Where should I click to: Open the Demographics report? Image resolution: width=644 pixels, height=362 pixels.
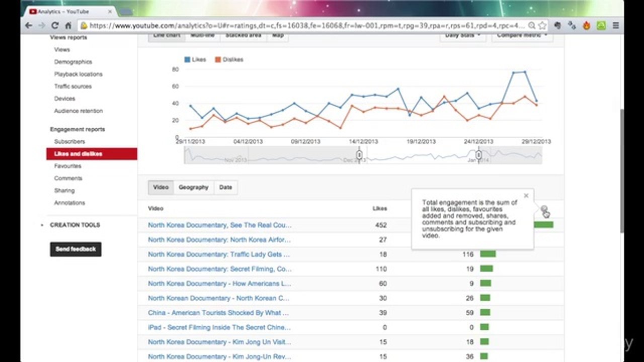tap(73, 62)
